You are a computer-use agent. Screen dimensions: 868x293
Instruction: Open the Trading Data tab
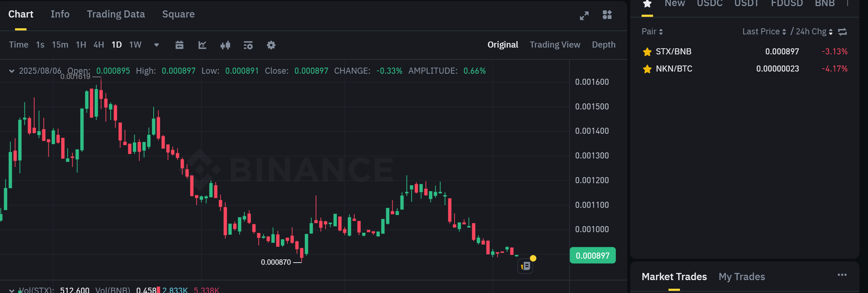tap(116, 14)
